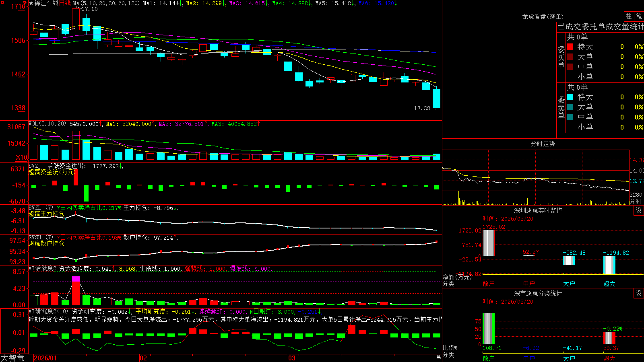Click the small square icon at the chart's top-left corner
The height and width of the screenshot is (362, 644).
pyautogui.click(x=2, y=2)
